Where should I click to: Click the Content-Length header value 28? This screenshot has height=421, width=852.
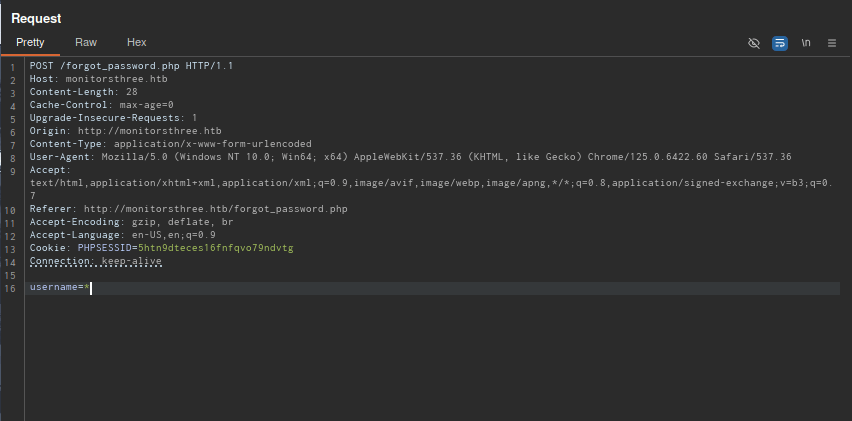131,92
